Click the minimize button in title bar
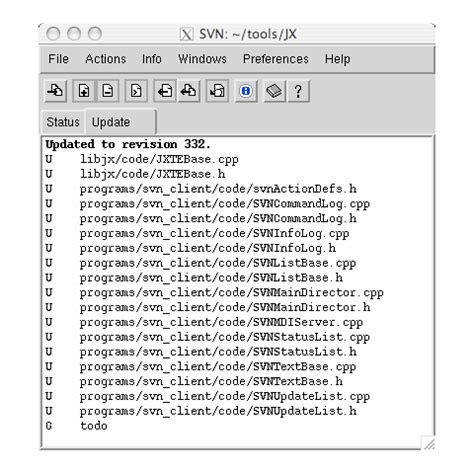 point(74,34)
